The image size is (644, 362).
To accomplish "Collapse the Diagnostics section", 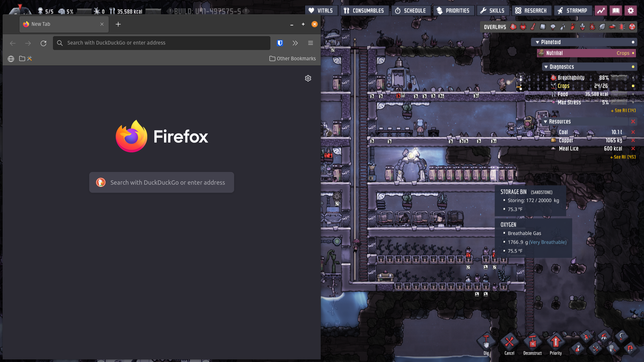I will (x=546, y=67).
